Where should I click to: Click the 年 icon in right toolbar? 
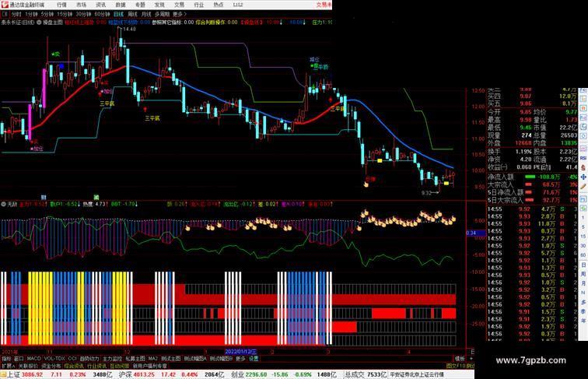pyautogui.click(x=583, y=321)
